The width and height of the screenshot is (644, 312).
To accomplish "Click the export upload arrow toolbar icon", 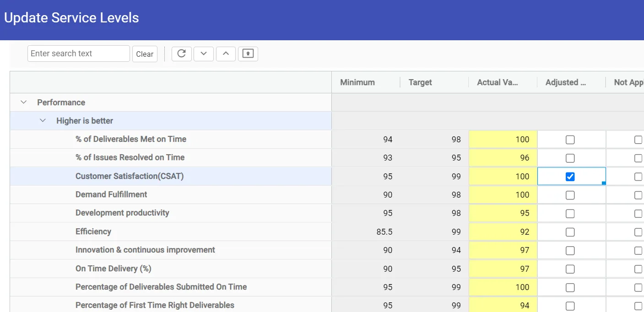I will (248, 54).
